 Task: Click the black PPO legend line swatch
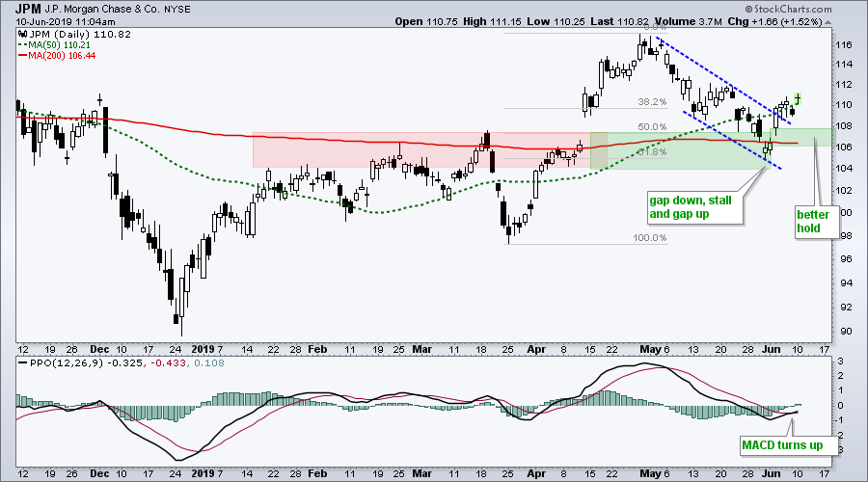tap(23, 363)
